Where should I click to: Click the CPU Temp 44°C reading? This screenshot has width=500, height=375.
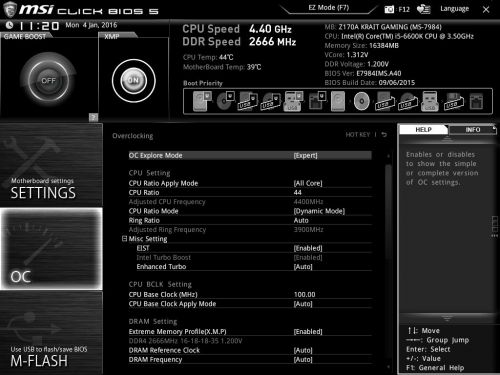[208, 57]
